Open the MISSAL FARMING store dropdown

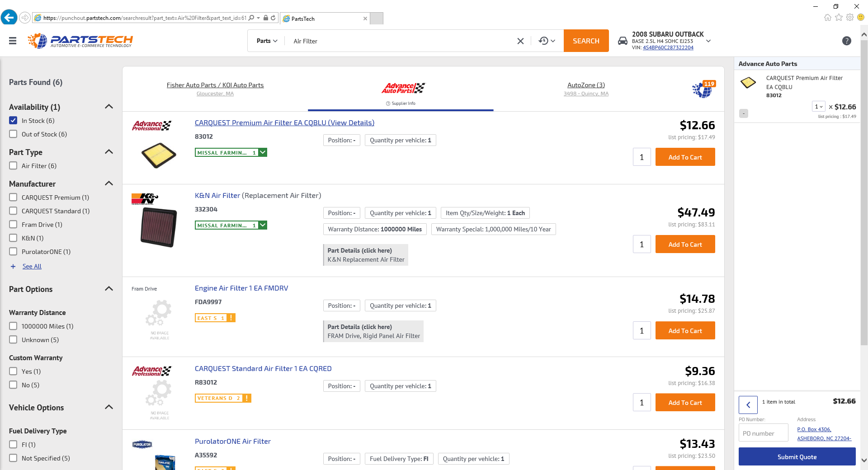[263, 152]
